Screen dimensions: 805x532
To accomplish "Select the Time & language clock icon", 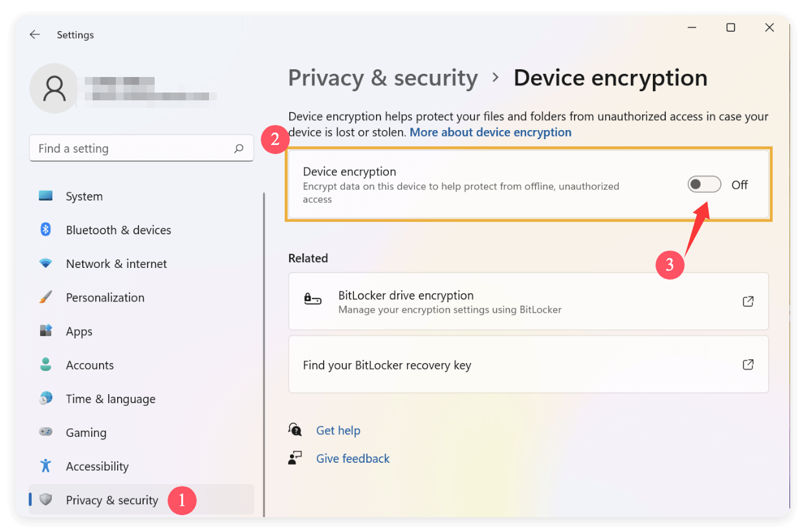I will [x=46, y=399].
